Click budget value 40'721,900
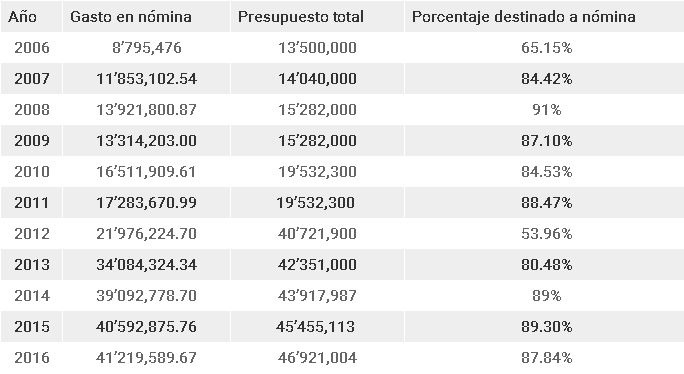684x374 pixels. point(317,233)
